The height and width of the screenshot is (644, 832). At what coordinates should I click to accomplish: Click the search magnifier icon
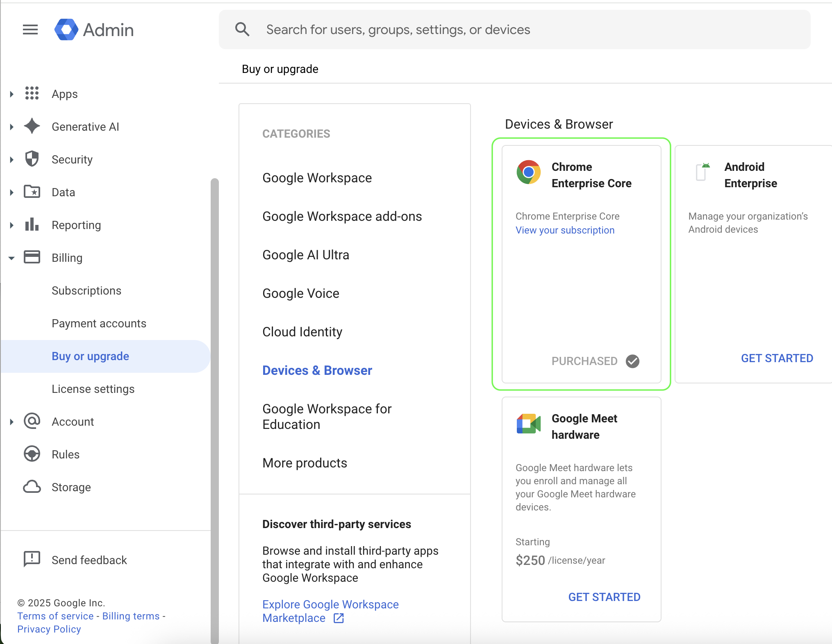(242, 29)
